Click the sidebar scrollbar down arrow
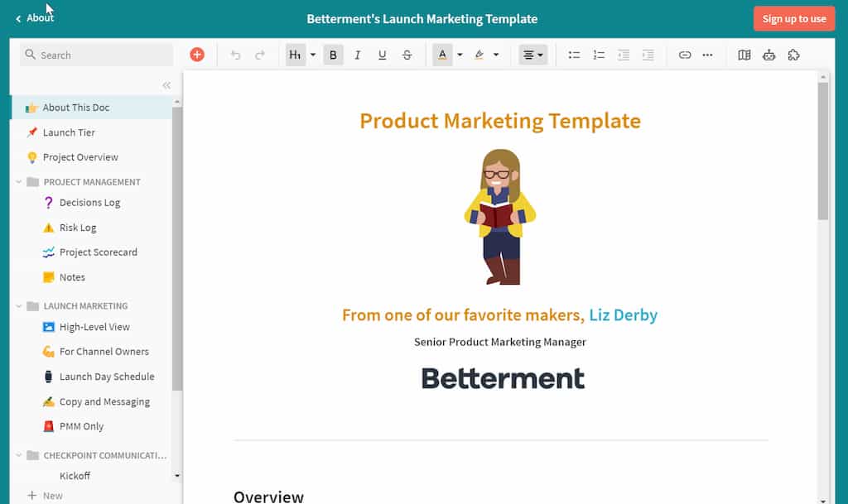The width and height of the screenshot is (848, 504). coord(177,476)
